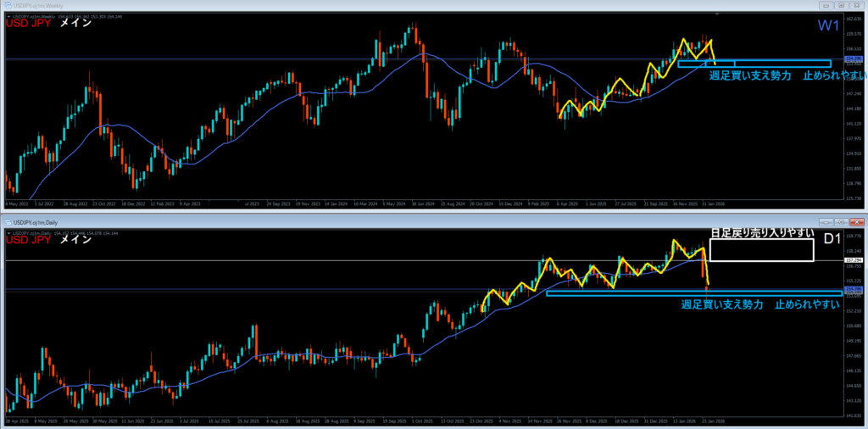Click the daily USDJPY chart window icon
The image size is (868, 429).
click(x=7, y=221)
